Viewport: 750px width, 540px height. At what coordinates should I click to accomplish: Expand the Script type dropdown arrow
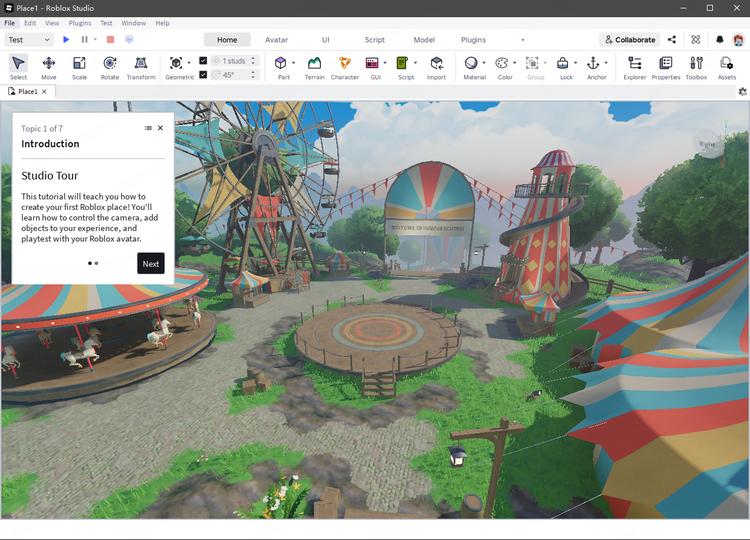(x=415, y=63)
